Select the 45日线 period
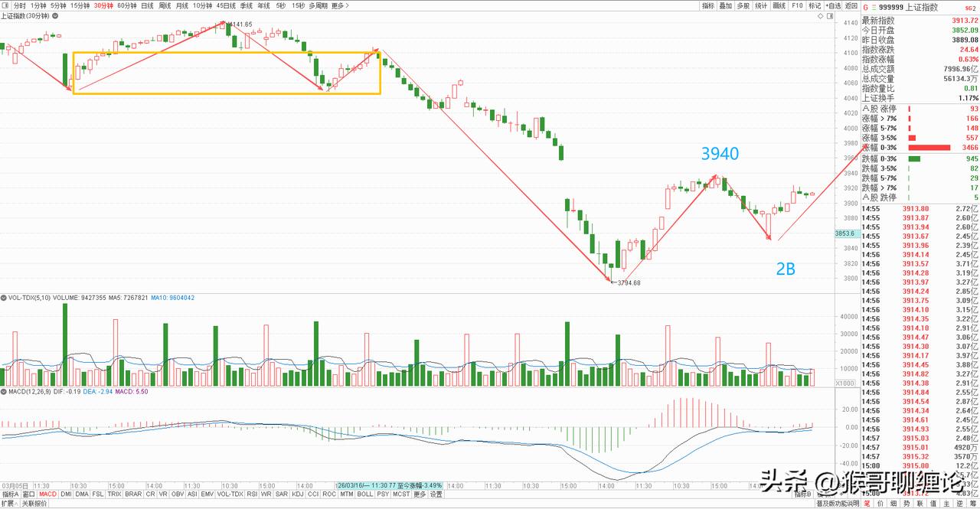980x509 pixels. 226,5
